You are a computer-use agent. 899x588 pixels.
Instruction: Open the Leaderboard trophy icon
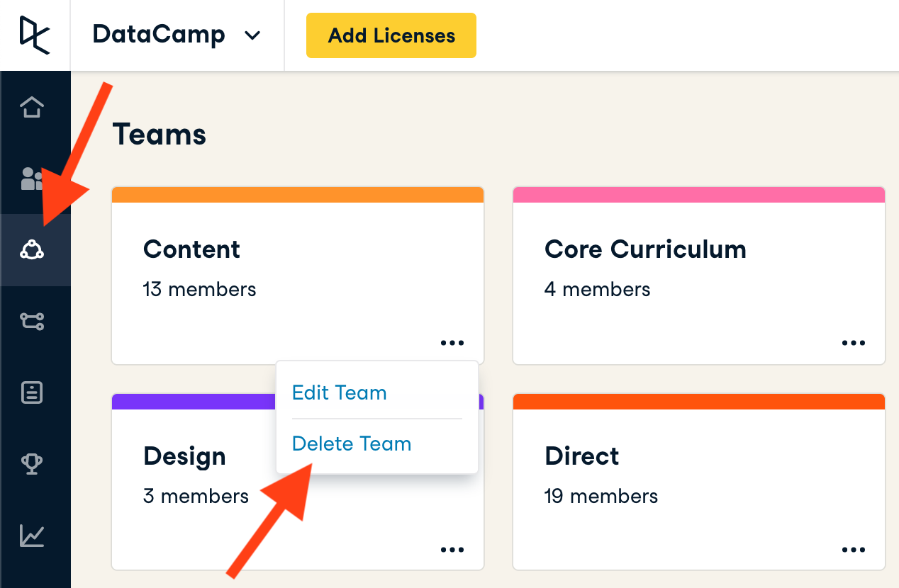[x=33, y=464]
